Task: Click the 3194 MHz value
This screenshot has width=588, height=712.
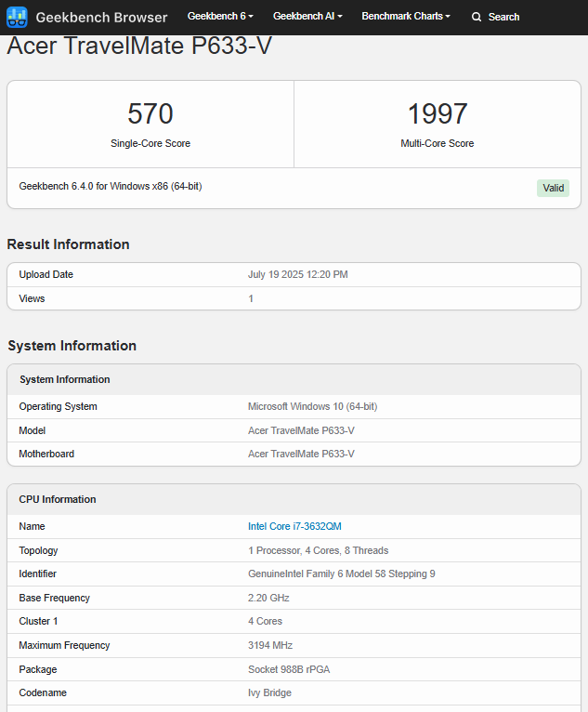Action: (x=270, y=645)
